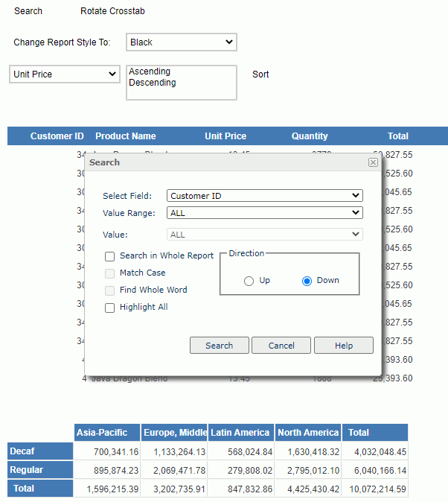Screen dimensions: 448x502
Task: Choose Descending in the sort list
Action: tap(153, 83)
